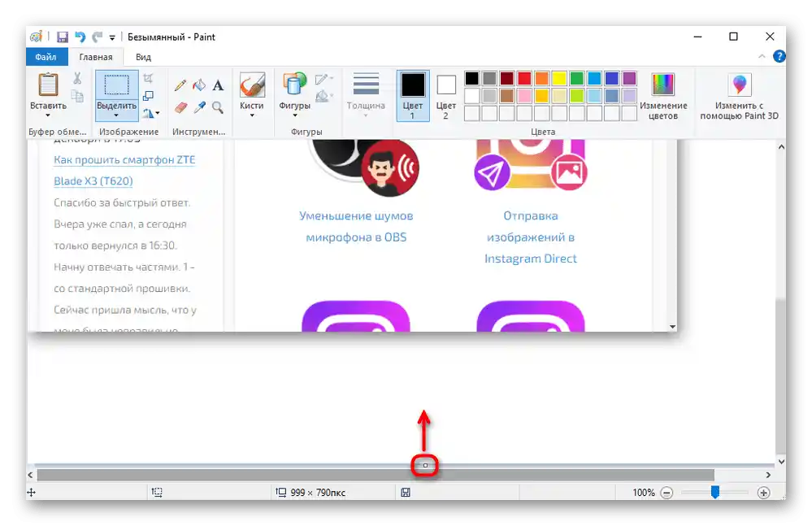Screen dimensions: 812x526
Task: Select the Pencil tool
Action: (180, 85)
